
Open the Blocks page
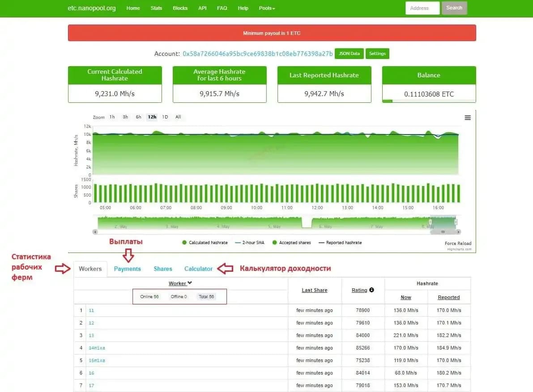click(180, 8)
